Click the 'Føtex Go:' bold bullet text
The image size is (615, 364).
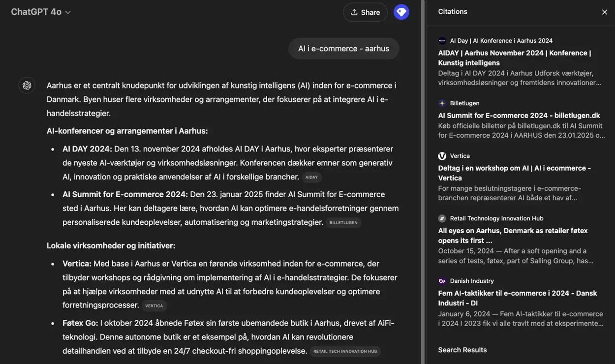pyautogui.click(x=80, y=323)
